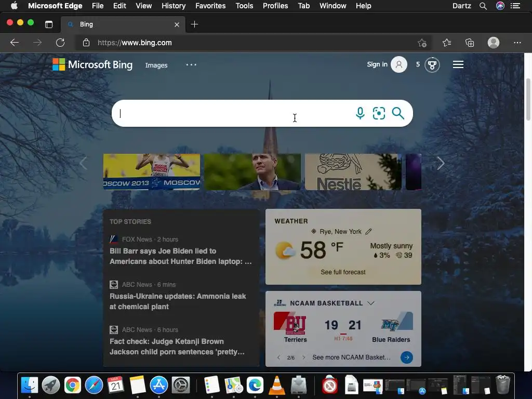Launch Google Chrome from the Dock
This screenshot has width=532, height=399.
pyautogui.click(x=73, y=385)
